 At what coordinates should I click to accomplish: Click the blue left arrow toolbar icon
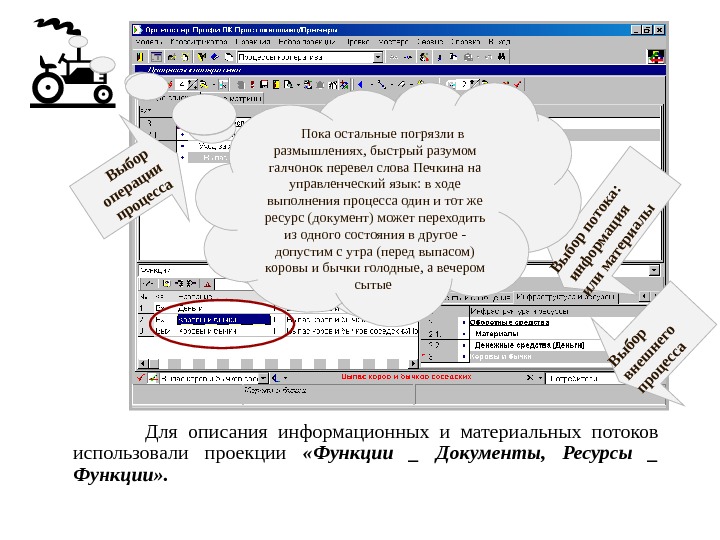(x=360, y=84)
